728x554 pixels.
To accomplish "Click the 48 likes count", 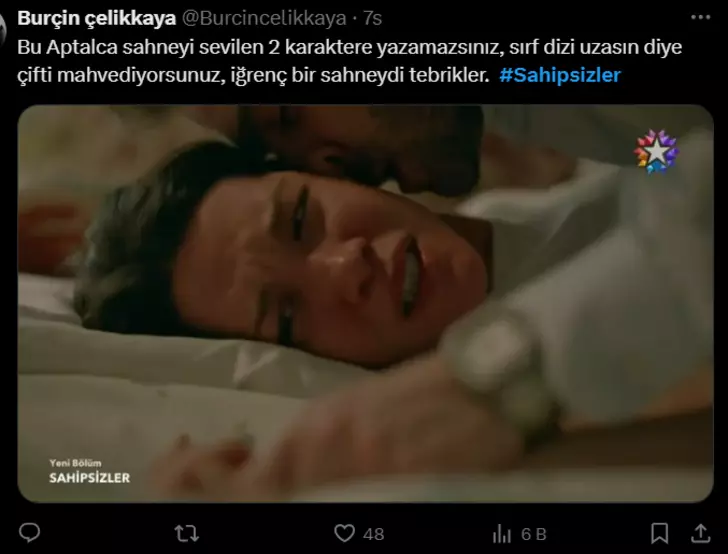I will coord(374,534).
